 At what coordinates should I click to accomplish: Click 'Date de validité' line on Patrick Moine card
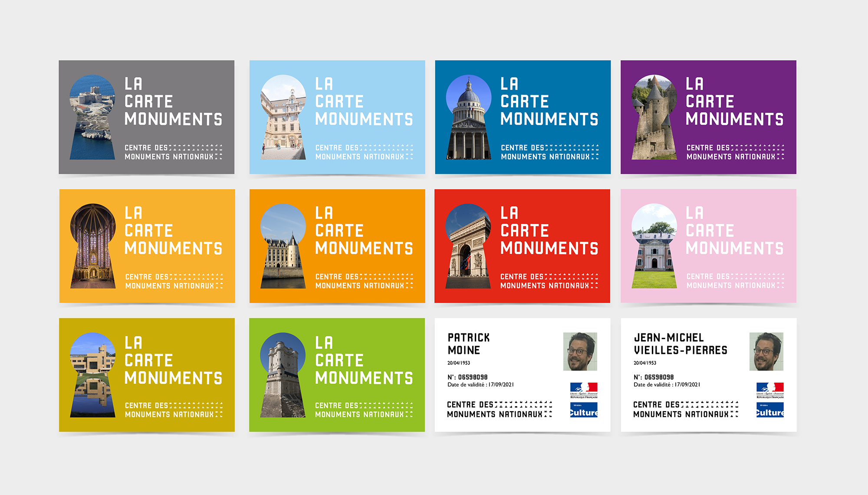(481, 385)
